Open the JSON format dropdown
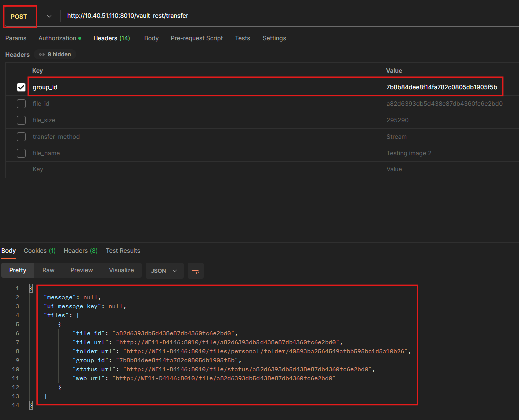Screen dimensions: 519x420 click(164, 271)
